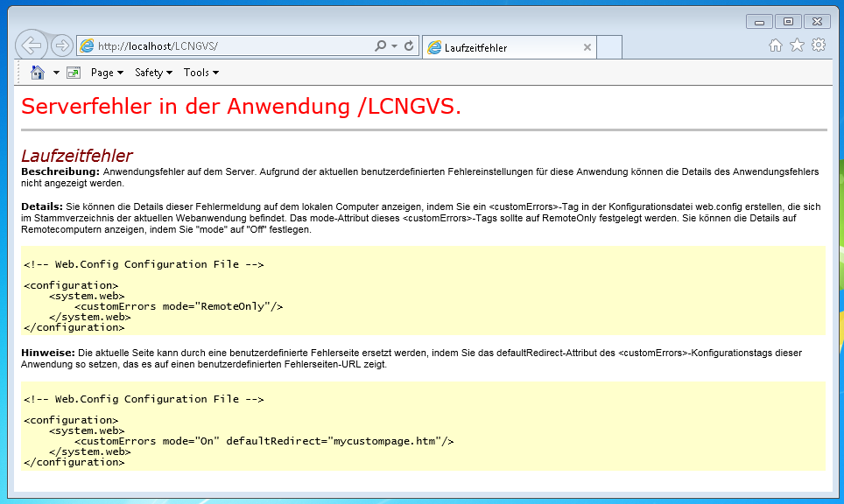Expand the Home button dropdown arrow

point(56,73)
